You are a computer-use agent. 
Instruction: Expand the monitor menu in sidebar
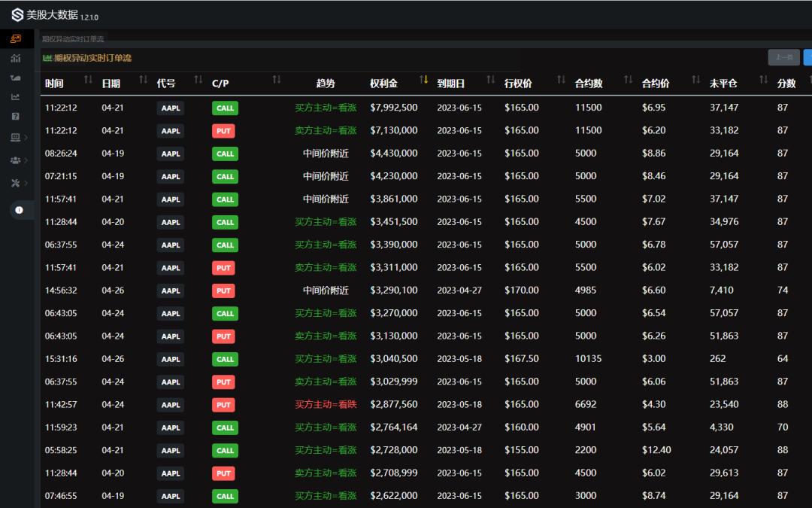(x=18, y=138)
